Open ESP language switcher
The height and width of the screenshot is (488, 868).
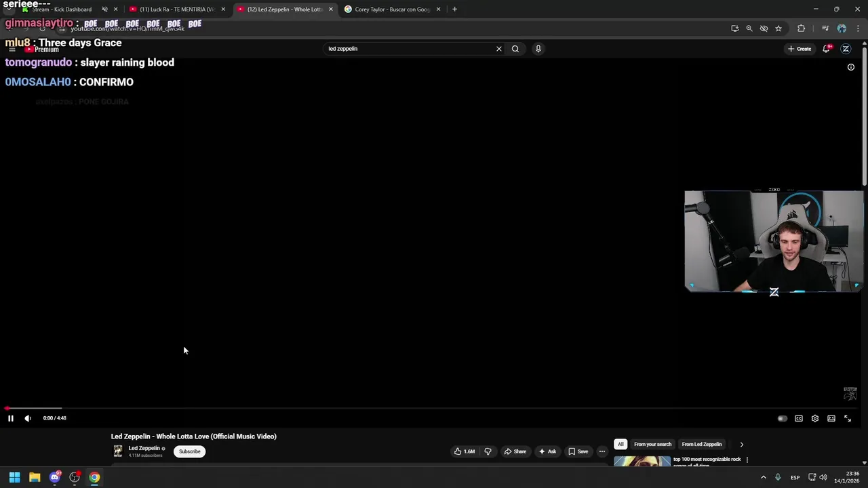pos(795,477)
